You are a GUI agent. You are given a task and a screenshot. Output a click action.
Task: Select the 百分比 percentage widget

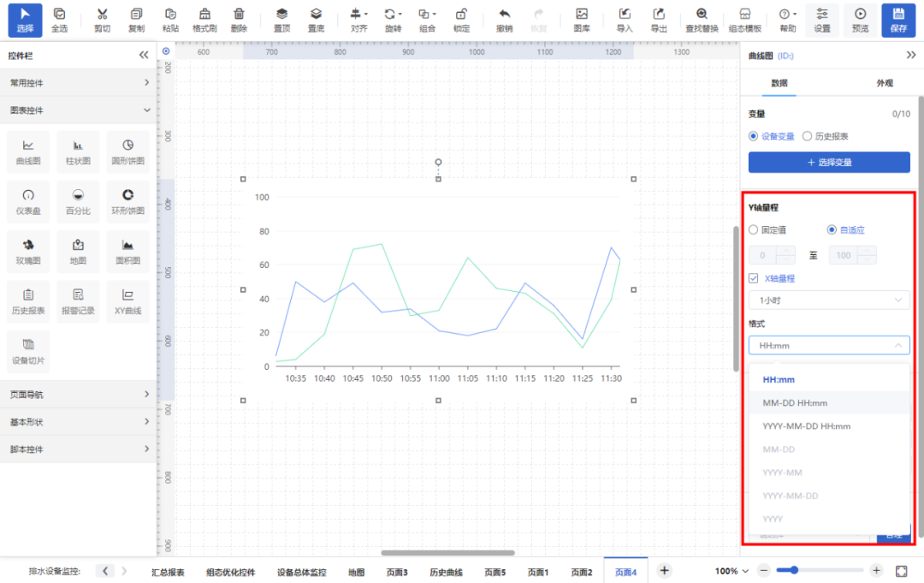point(78,201)
